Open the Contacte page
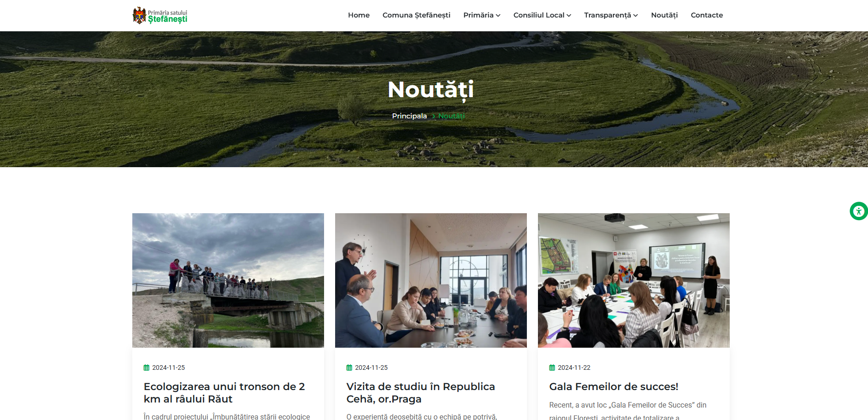Image resolution: width=868 pixels, height=420 pixels. coord(707,15)
